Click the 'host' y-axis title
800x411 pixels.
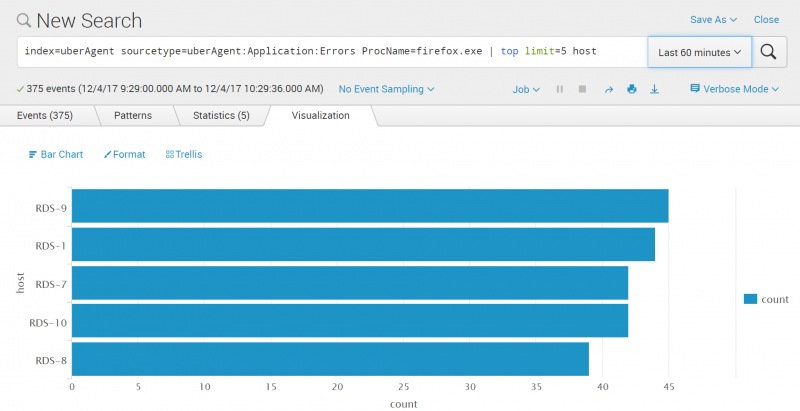pos(20,283)
